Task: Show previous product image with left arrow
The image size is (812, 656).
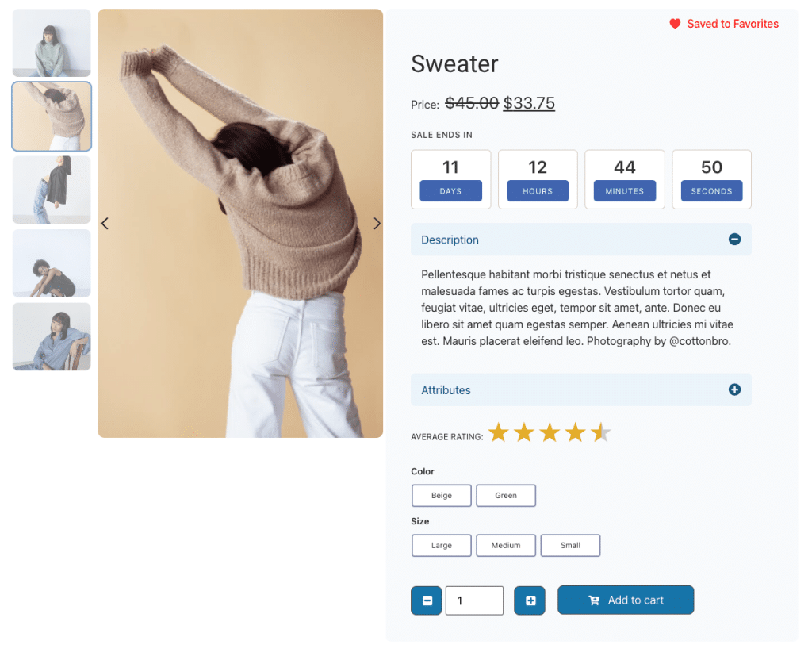Action: [x=105, y=224]
